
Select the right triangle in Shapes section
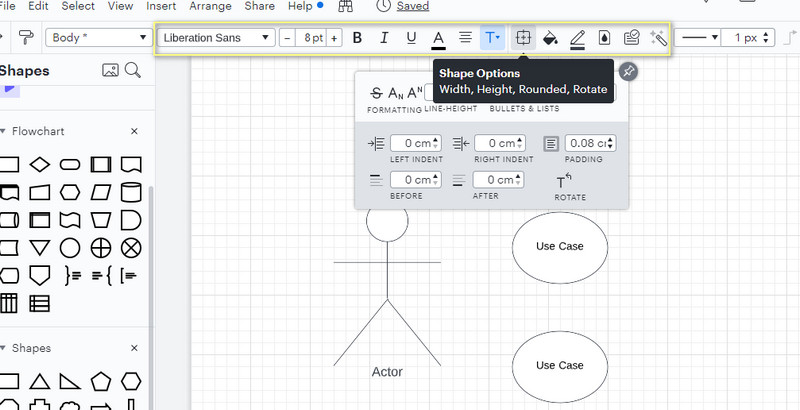[70, 381]
